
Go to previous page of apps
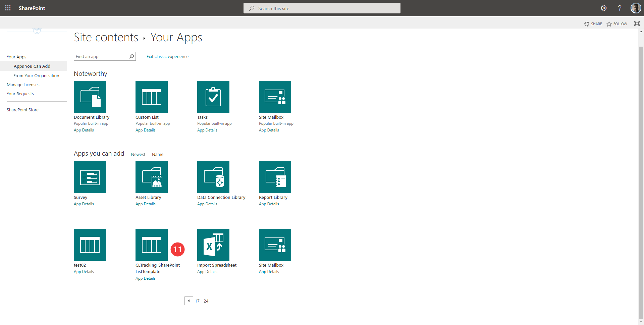(189, 301)
